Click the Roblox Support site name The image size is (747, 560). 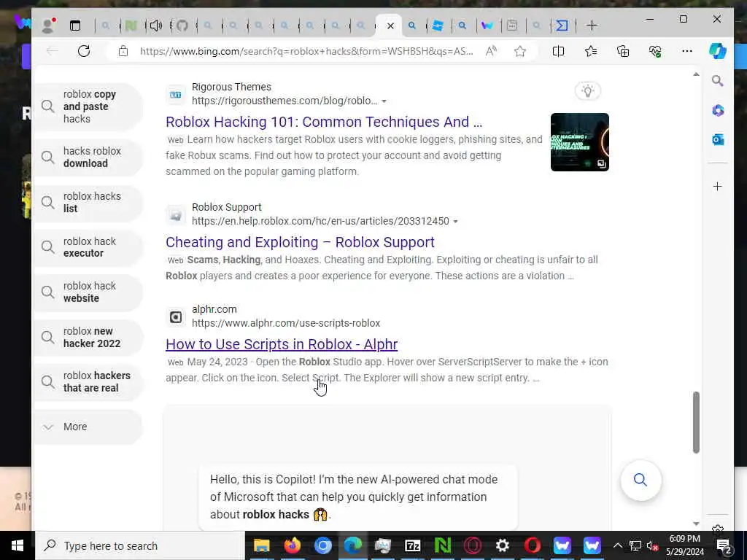[x=226, y=207]
